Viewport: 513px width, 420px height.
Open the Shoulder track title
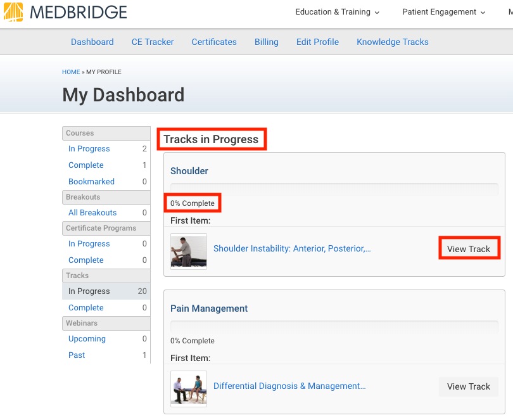(189, 171)
